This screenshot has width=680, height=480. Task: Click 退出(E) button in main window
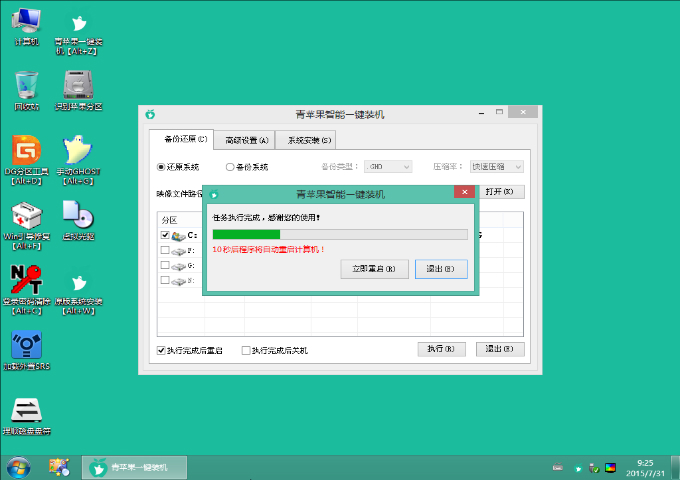(x=500, y=349)
